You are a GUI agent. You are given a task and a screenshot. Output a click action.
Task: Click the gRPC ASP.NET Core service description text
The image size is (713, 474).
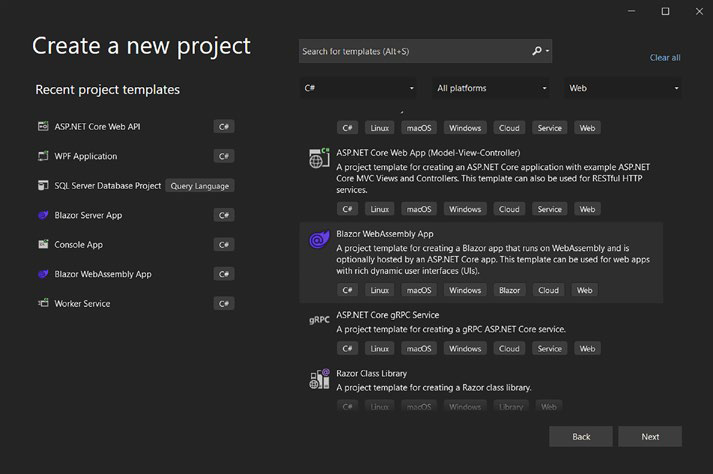[451, 329]
